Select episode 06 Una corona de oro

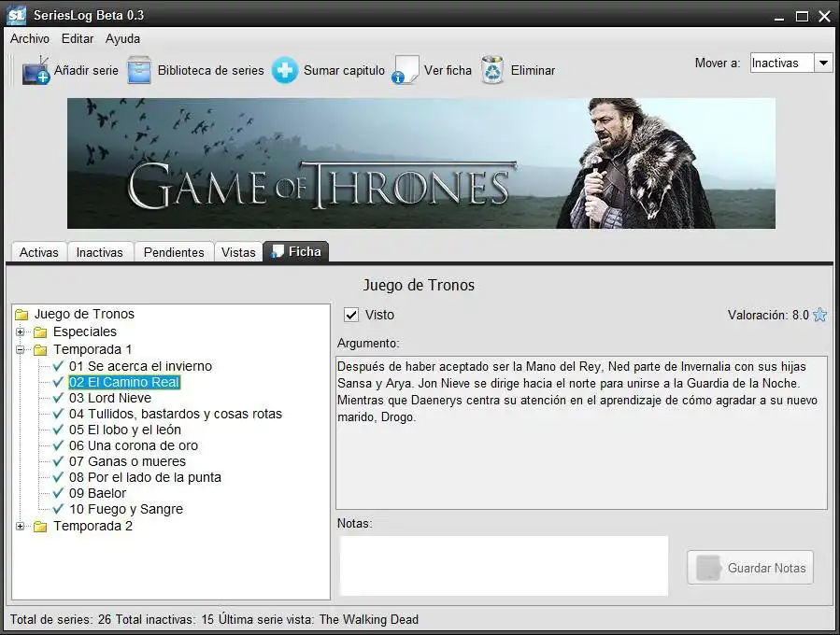pos(134,445)
